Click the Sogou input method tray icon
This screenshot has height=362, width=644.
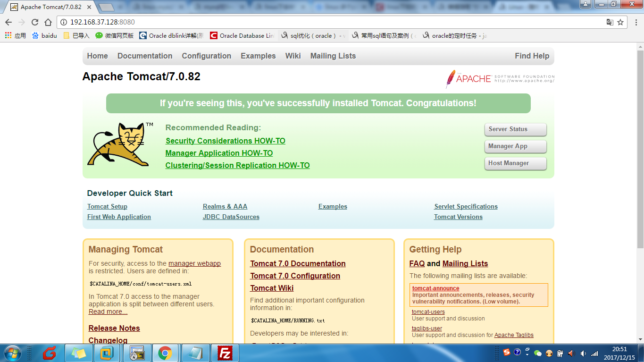[506, 353]
